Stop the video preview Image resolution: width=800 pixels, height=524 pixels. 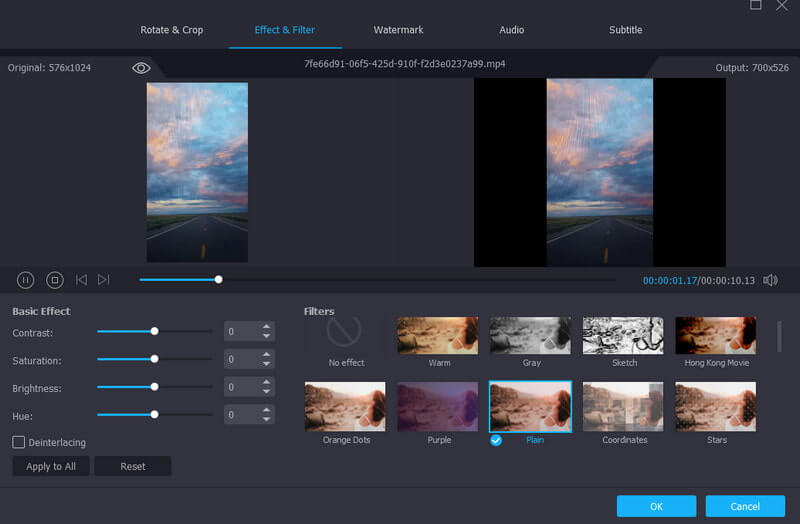pos(55,280)
